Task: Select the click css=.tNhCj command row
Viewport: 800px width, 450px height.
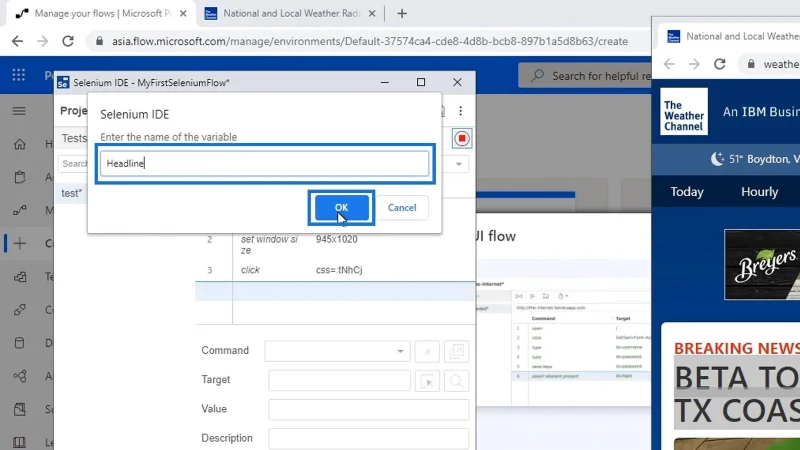Action: tap(335, 270)
